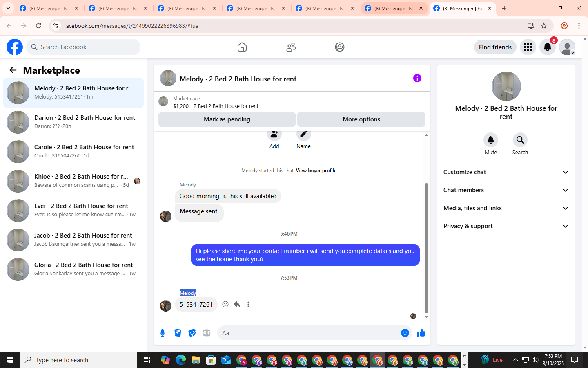
Task: Click the microphone voice clip icon
Action: [163, 333]
